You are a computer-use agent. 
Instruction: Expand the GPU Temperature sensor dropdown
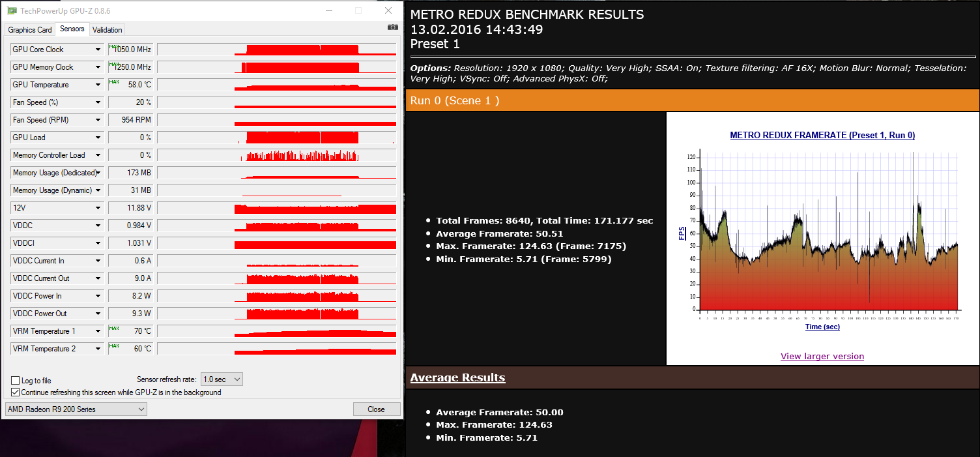coord(98,85)
